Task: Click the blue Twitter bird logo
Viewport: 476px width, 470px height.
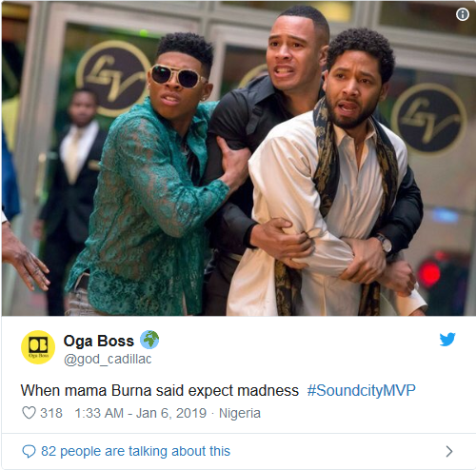Action: point(447,340)
